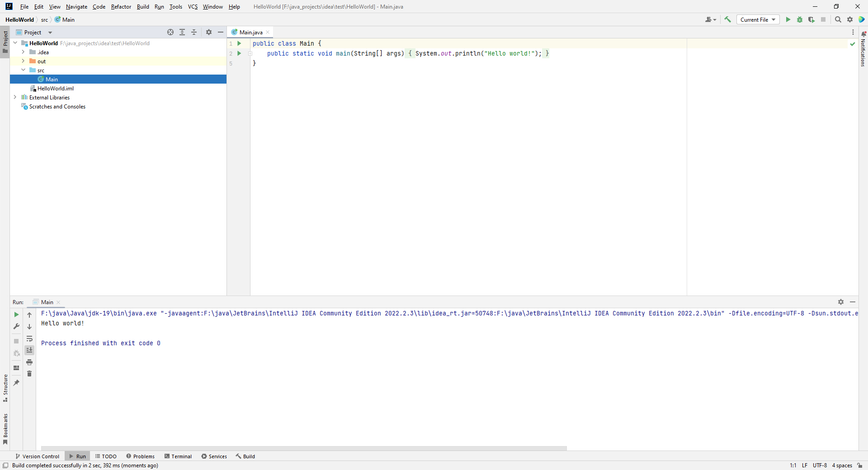Open Run panel settings gear

click(841, 302)
